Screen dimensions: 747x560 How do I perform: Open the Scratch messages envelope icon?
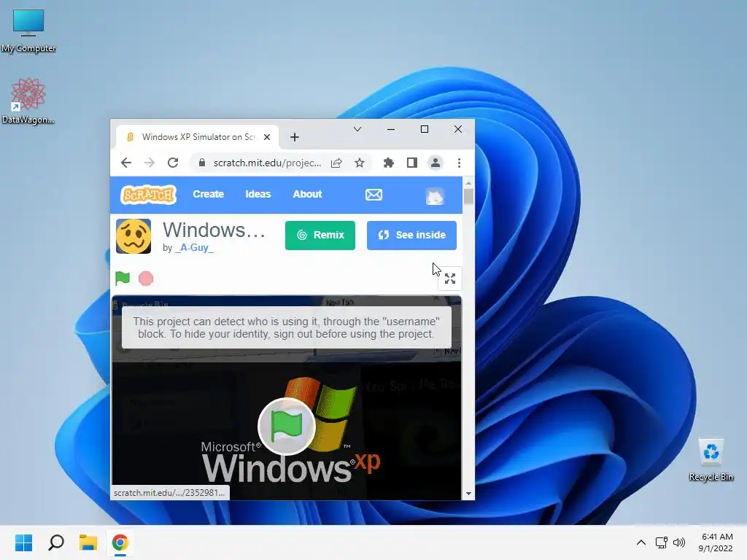(x=373, y=195)
